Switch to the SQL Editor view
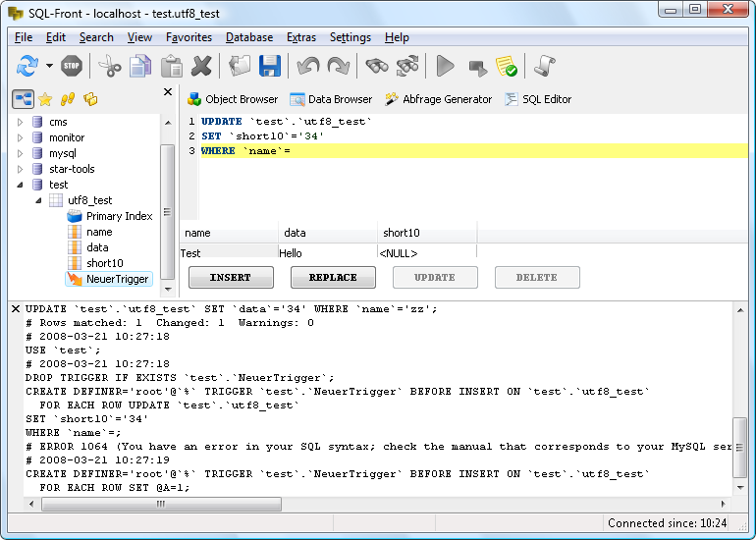This screenshot has width=756, height=540. click(538, 99)
